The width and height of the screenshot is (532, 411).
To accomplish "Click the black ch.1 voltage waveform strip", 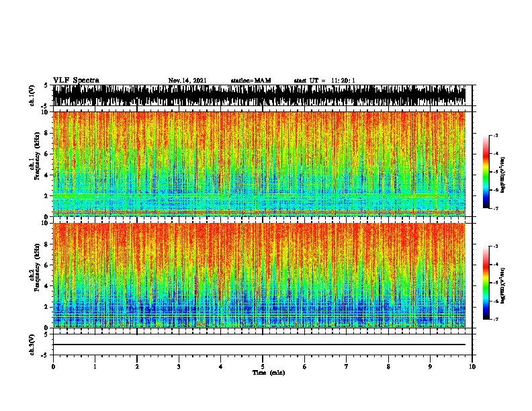I will [x=259, y=95].
